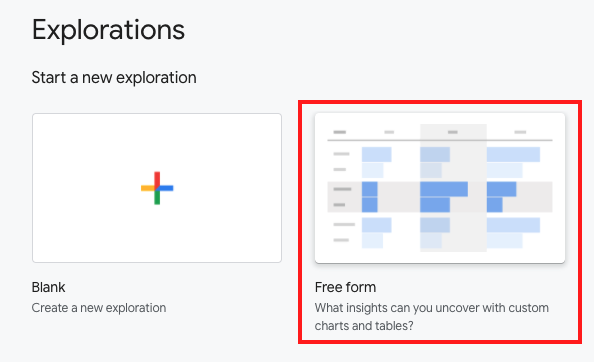Click the "Explorations" page heading
This screenshot has height=362, width=594.
coord(108,30)
